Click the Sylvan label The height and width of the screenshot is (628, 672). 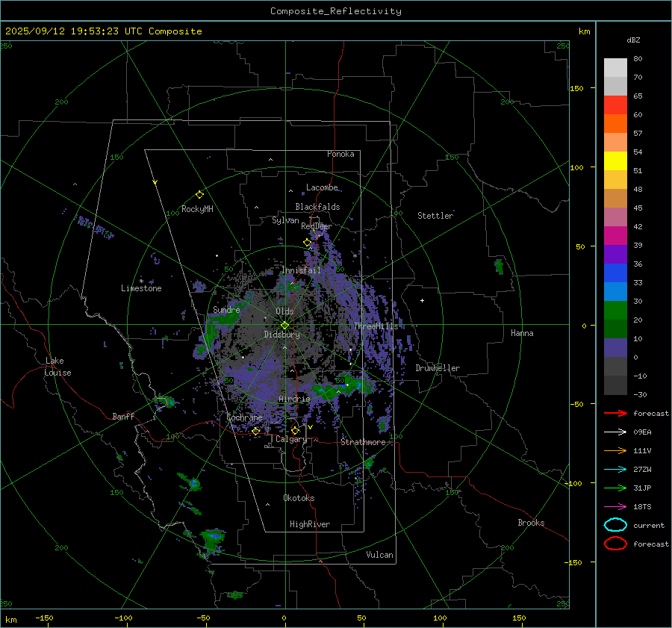click(x=285, y=220)
